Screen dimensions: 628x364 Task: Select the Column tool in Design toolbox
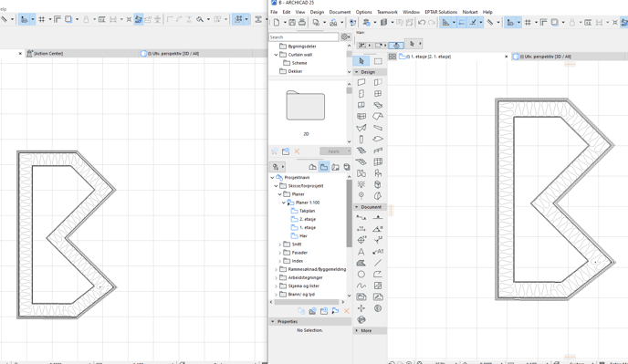[x=361, y=140]
